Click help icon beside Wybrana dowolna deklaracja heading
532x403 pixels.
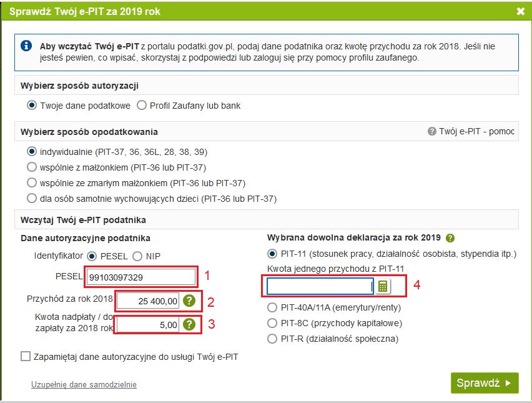point(450,238)
